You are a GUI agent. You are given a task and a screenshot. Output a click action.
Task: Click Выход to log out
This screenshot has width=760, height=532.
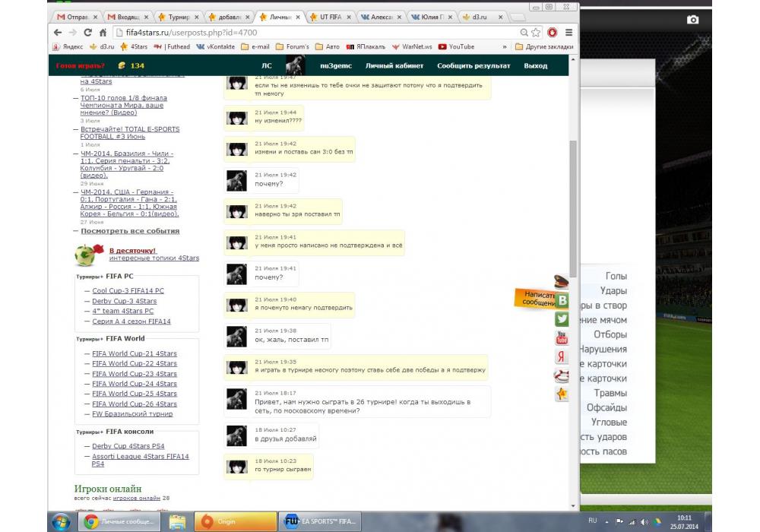pos(536,66)
